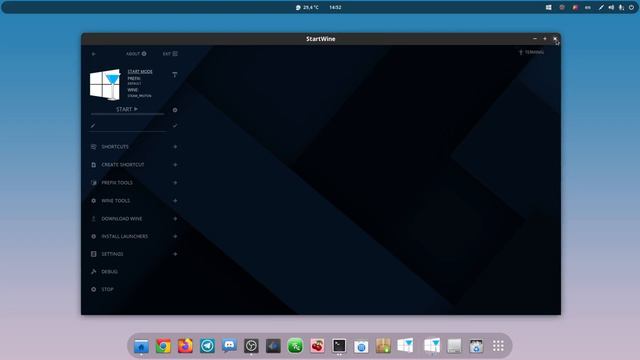Expand the PREFIX TOOLS plus button
This screenshot has height=360, width=640.
175,182
